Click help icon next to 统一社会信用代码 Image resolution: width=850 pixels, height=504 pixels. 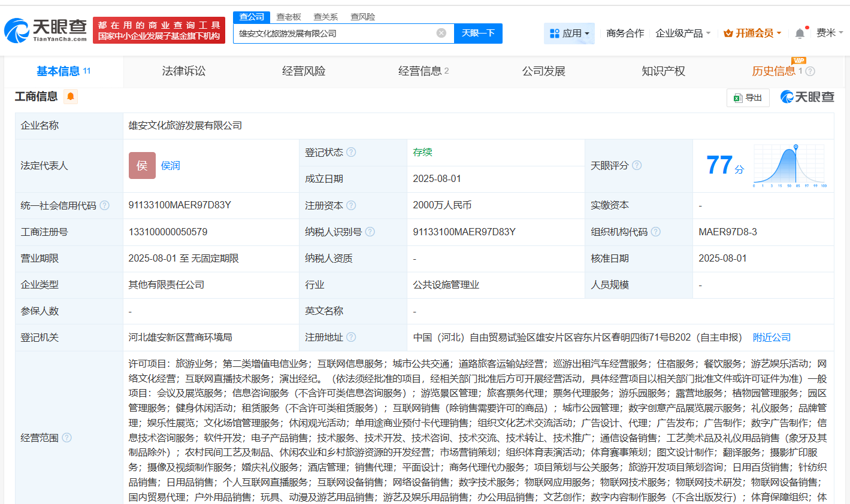tap(105, 205)
